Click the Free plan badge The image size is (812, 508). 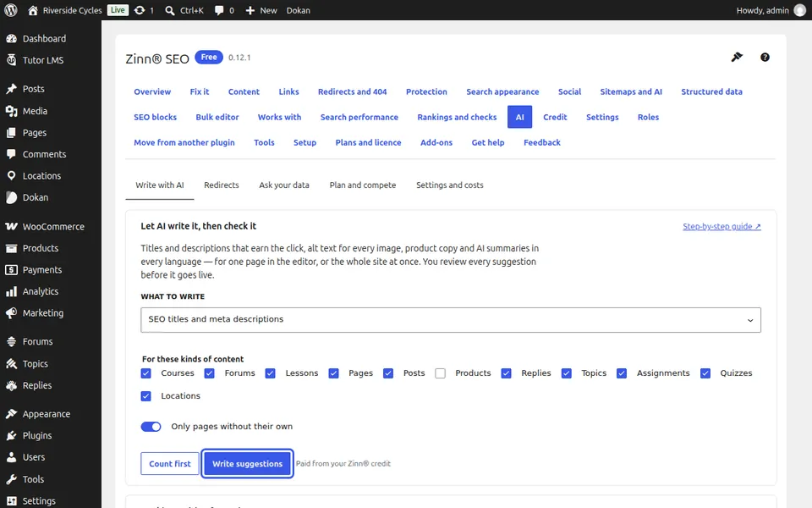209,57
